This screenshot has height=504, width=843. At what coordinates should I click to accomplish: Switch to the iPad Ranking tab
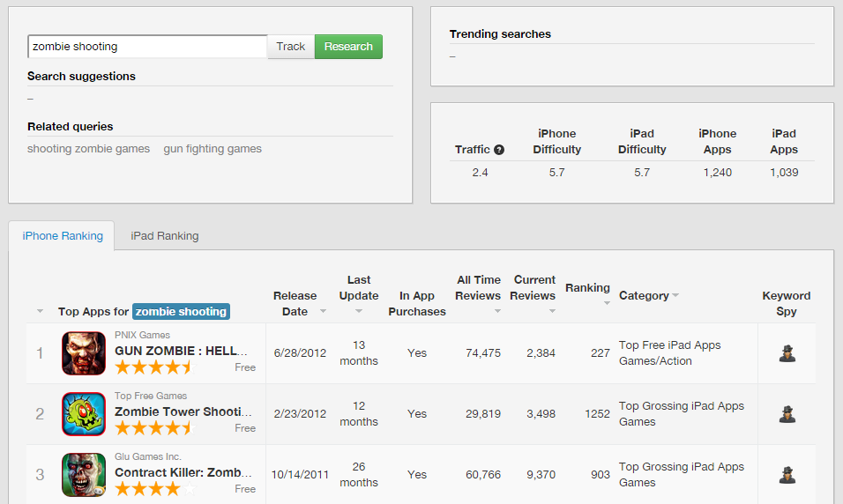pos(165,236)
